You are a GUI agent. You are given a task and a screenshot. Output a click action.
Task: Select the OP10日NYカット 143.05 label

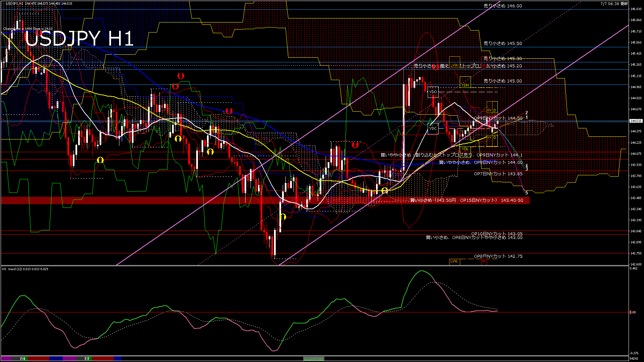tap(497, 233)
